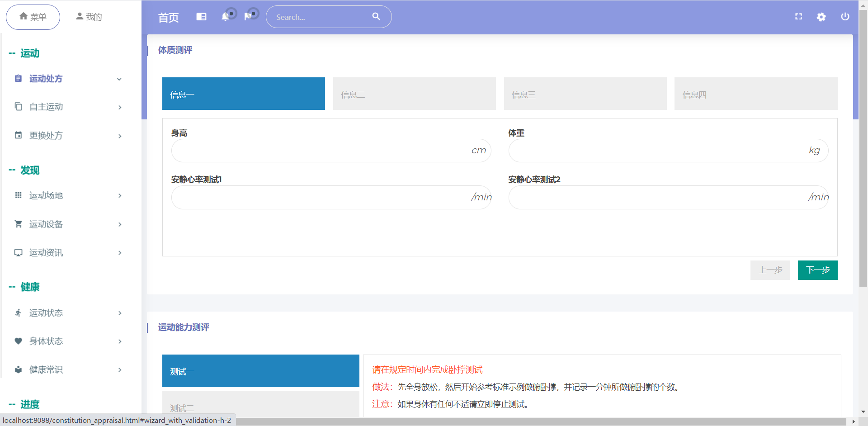The width and height of the screenshot is (868, 426).
Task: Select the 信息一 wizard step
Action: coord(244,94)
